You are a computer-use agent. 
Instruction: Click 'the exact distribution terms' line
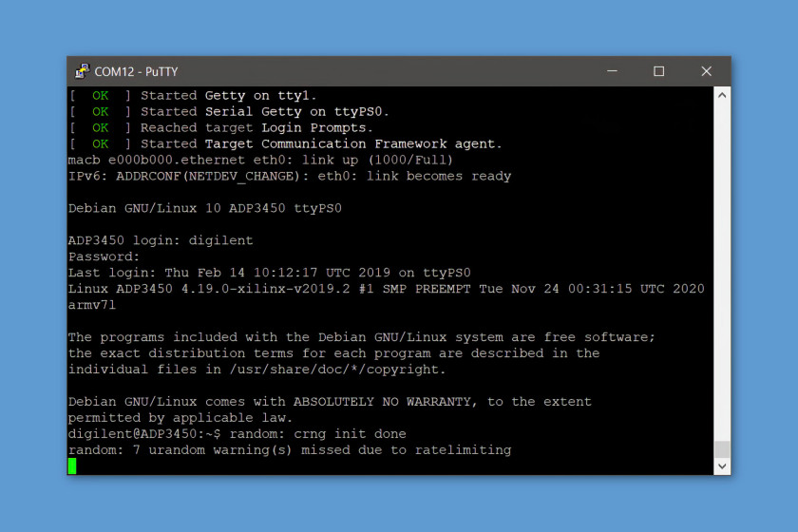point(333,353)
